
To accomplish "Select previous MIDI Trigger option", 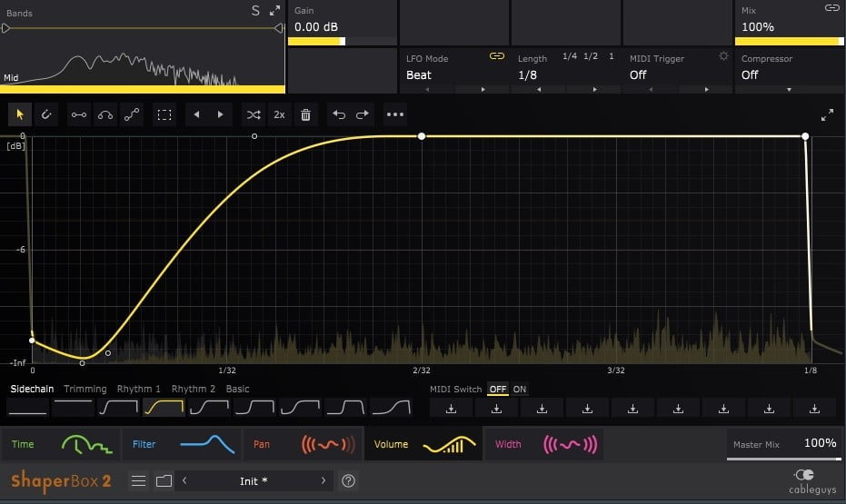I will 651,90.
